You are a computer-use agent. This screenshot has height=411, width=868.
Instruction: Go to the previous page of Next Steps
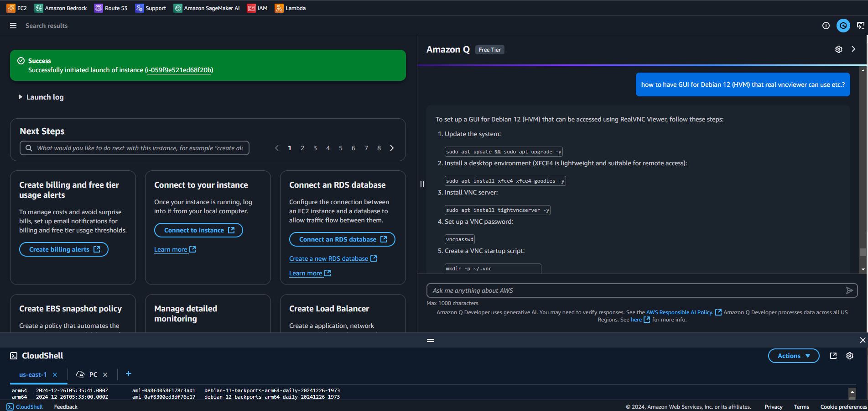pyautogui.click(x=277, y=148)
